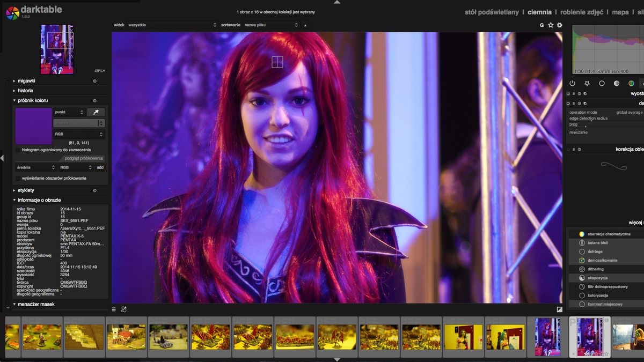Click the star overlay icon above the image

[551, 25]
